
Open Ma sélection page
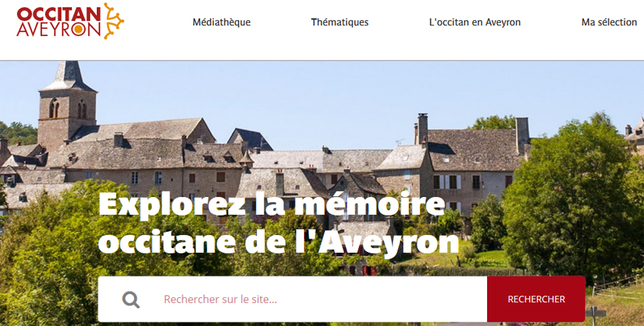[x=609, y=22]
